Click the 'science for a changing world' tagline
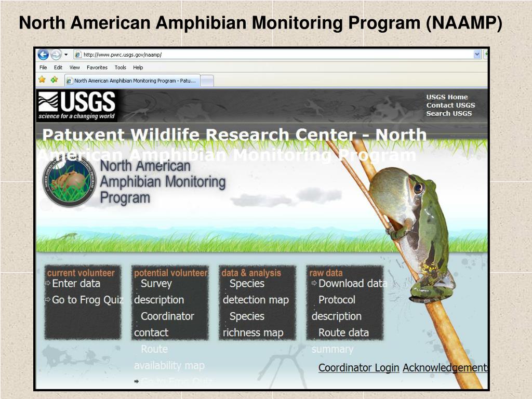The height and width of the screenshot is (399, 532). (x=76, y=116)
